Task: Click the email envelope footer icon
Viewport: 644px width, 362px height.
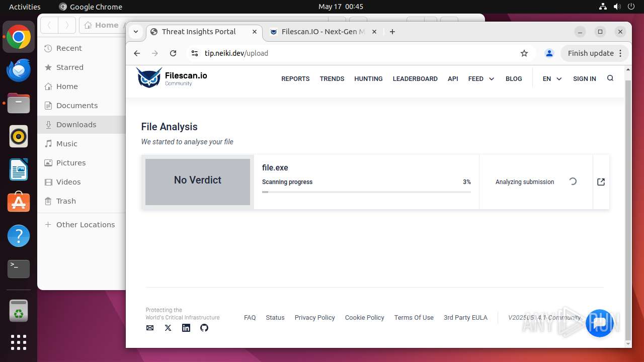Action: point(150,328)
